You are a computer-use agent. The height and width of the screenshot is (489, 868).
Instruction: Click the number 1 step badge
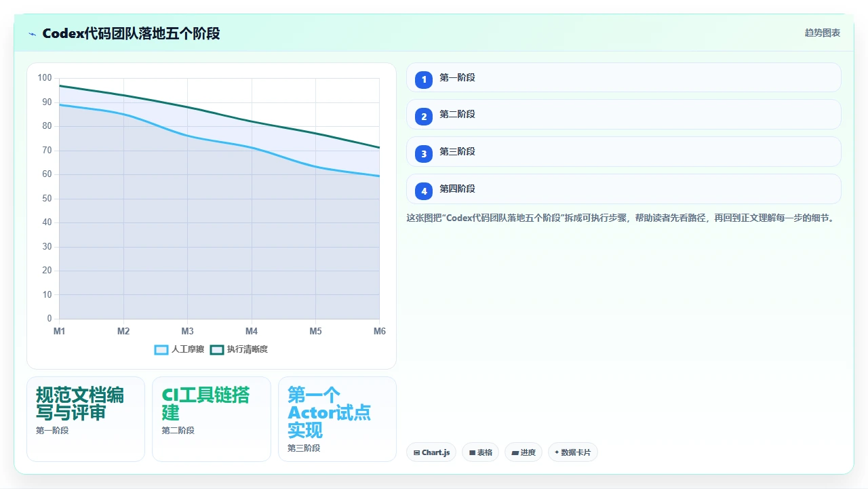424,79
